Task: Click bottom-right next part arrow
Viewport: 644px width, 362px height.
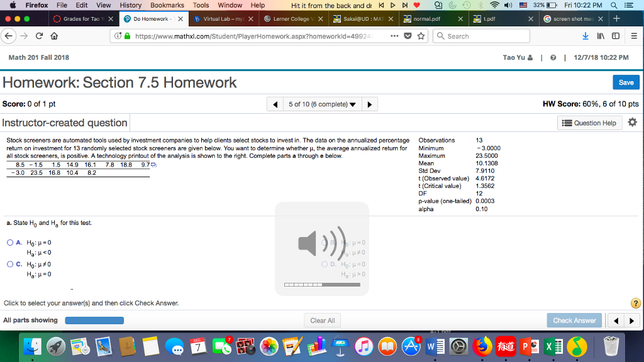Action: [x=631, y=321]
